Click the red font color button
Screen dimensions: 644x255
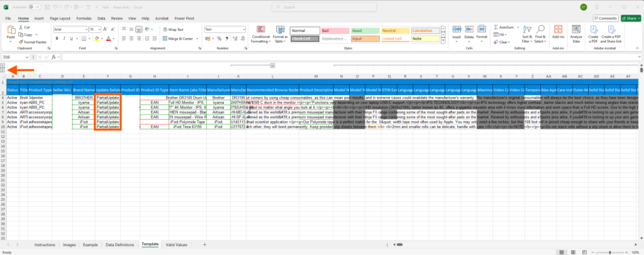click(108, 38)
